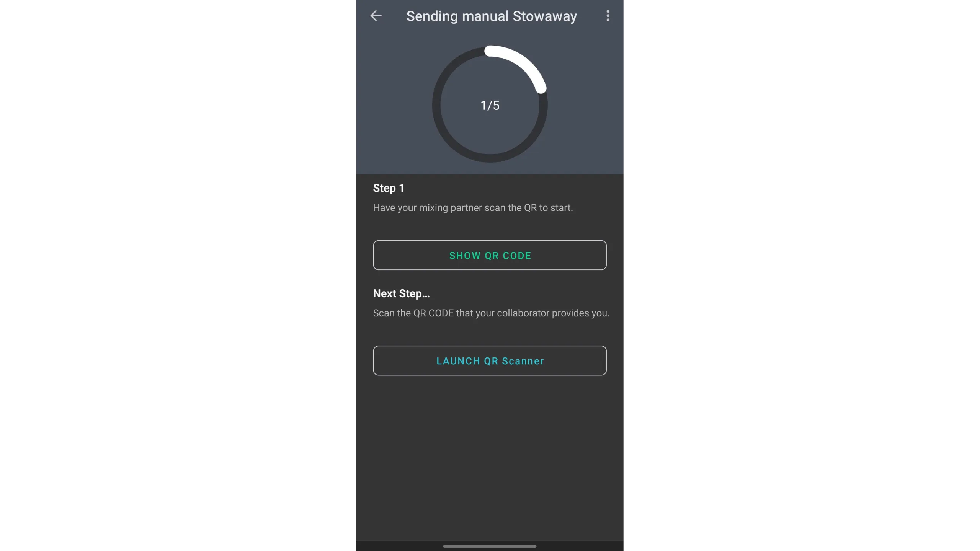Screen dimensions: 980x551
Task: Click the mixing partner instruction text
Action: tap(473, 208)
